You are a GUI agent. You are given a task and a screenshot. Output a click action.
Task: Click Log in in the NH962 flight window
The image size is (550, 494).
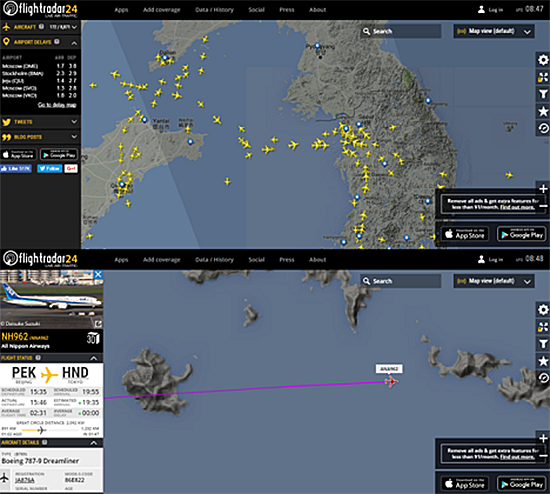[x=490, y=260]
